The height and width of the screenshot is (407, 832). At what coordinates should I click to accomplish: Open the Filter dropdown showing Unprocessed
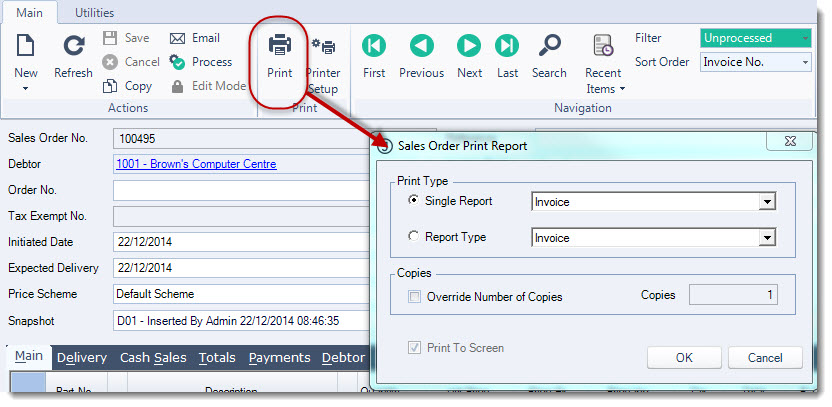[x=756, y=38]
